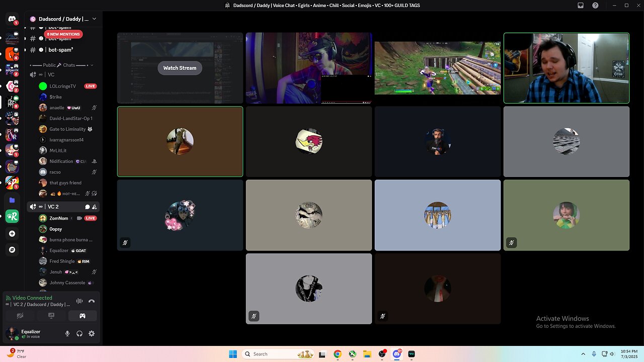Select LOLcringeTV in VC list
The image size is (644, 362).
[x=68, y=86]
